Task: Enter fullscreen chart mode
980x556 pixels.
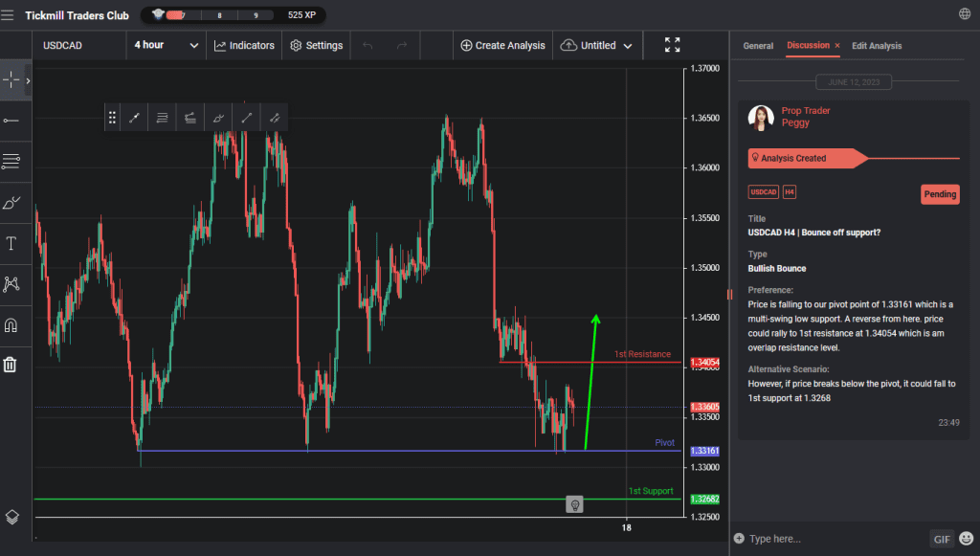Action: [x=671, y=44]
